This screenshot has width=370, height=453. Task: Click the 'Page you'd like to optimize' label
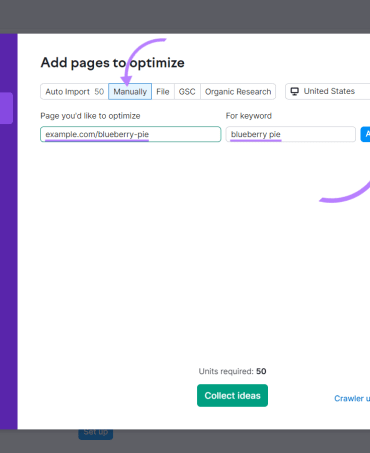click(90, 116)
